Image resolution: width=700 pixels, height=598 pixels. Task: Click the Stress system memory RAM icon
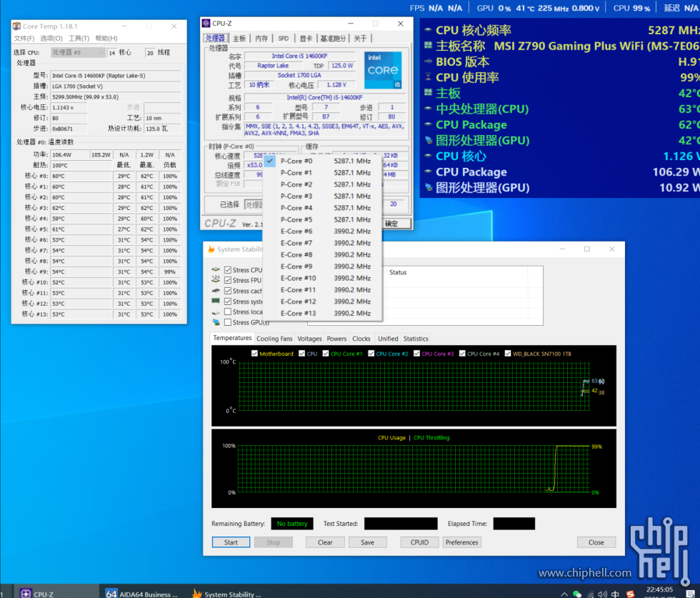(216, 302)
